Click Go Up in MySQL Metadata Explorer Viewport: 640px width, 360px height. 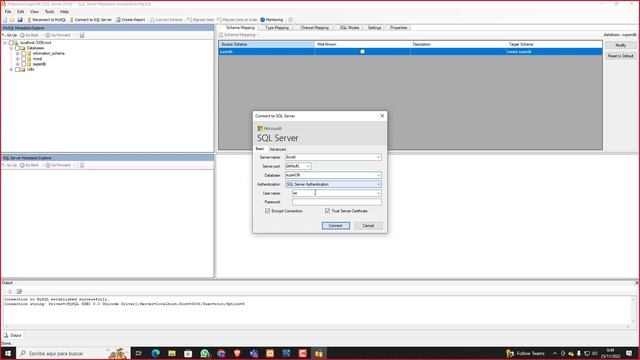point(10,35)
